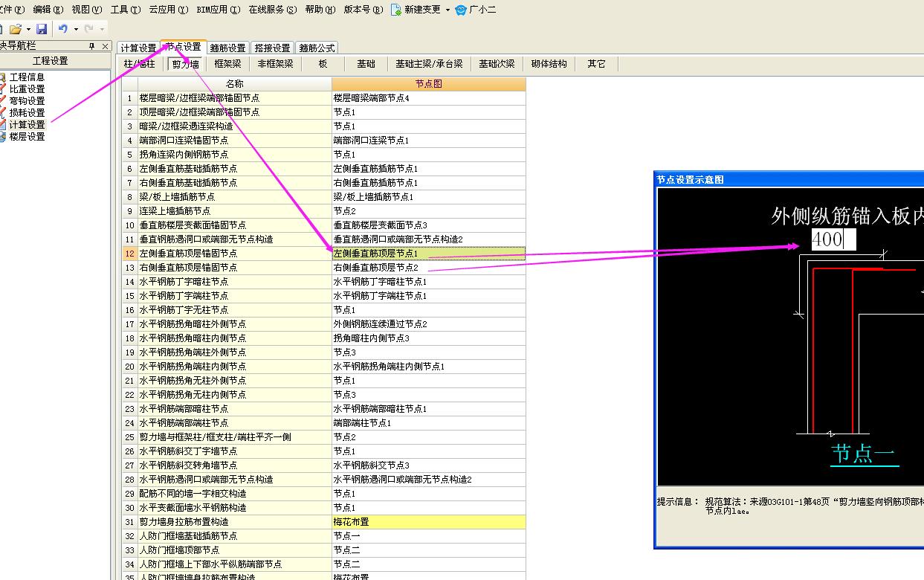Select cell 端部洞口连梁节点1

coord(429,141)
